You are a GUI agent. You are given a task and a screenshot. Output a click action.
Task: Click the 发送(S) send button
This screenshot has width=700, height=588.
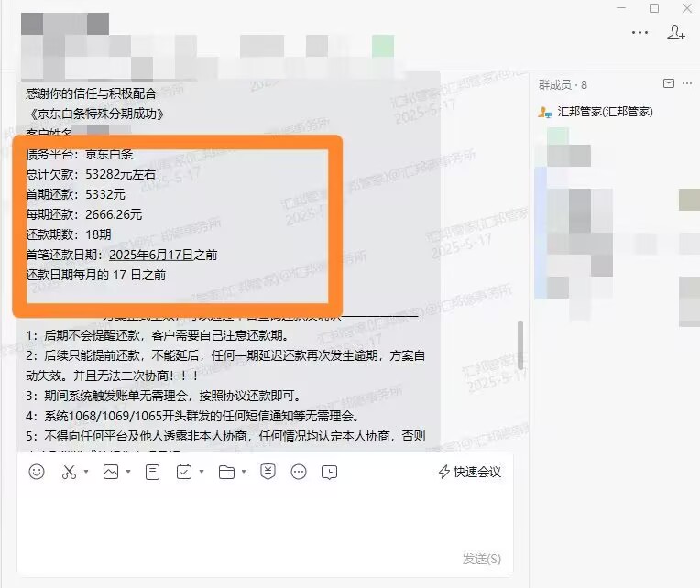482,559
